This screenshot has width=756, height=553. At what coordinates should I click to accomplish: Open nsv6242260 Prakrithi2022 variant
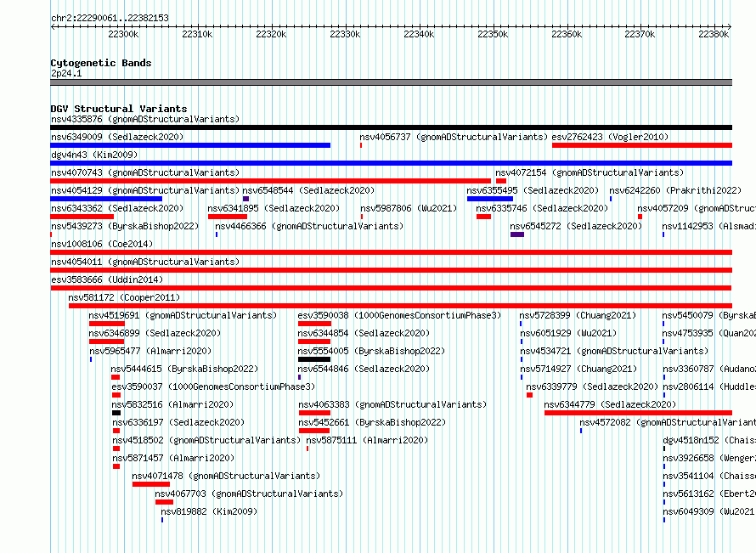pos(675,190)
